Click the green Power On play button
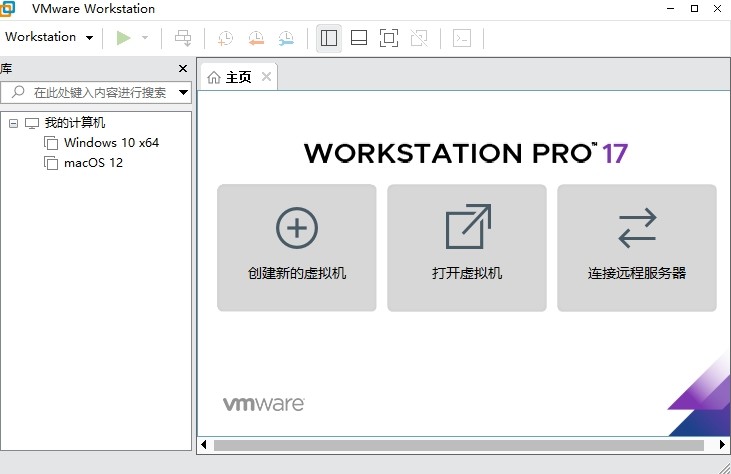 [x=124, y=38]
